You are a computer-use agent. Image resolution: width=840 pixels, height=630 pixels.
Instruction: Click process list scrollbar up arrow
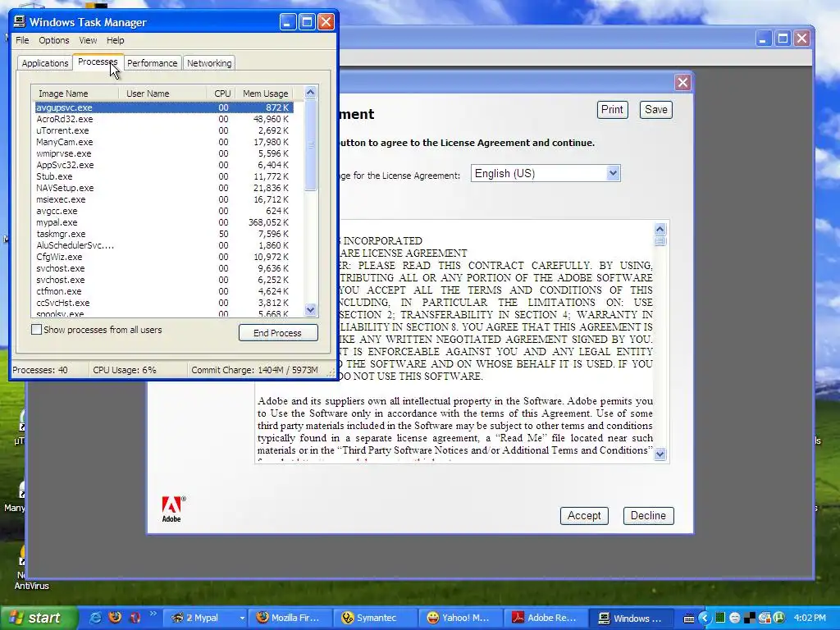(x=310, y=93)
